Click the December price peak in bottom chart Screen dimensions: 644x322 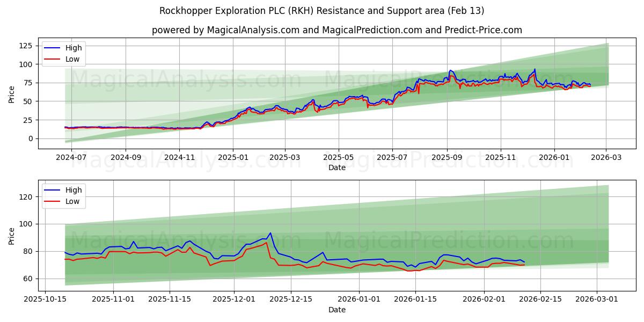click(x=270, y=233)
